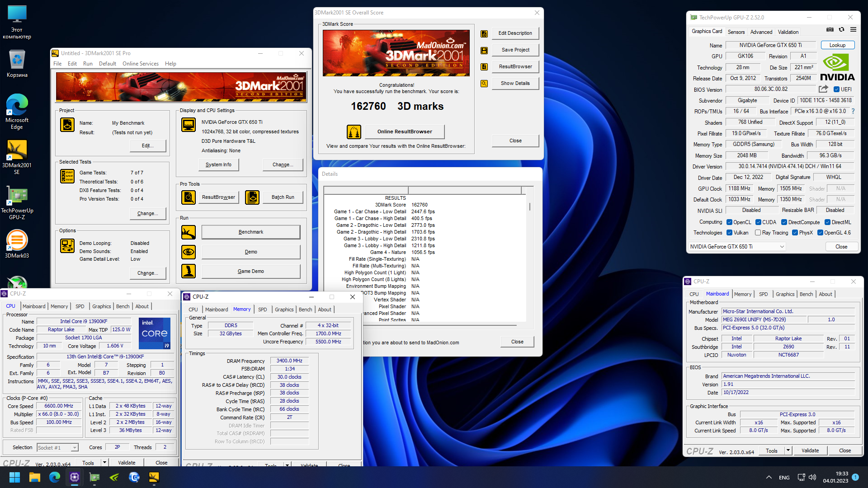Click the ResultBrowser icon in Overall Score window
The height and width of the screenshot is (488, 868).
[484, 67]
